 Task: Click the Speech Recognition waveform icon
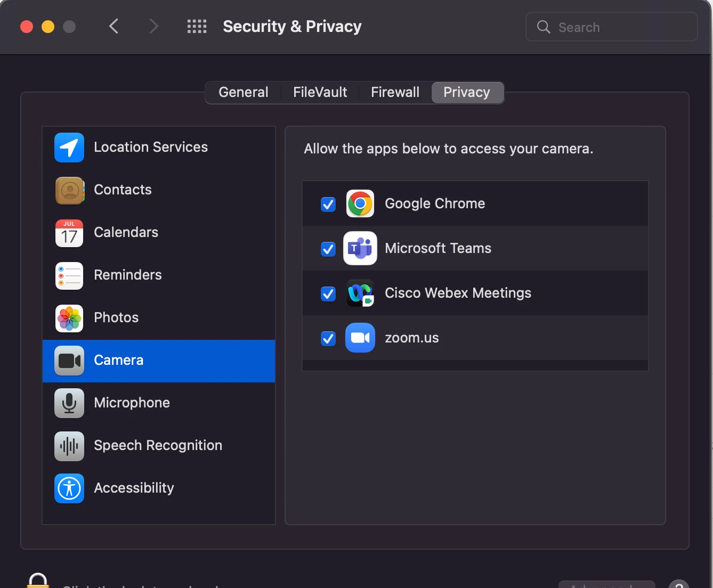click(69, 446)
